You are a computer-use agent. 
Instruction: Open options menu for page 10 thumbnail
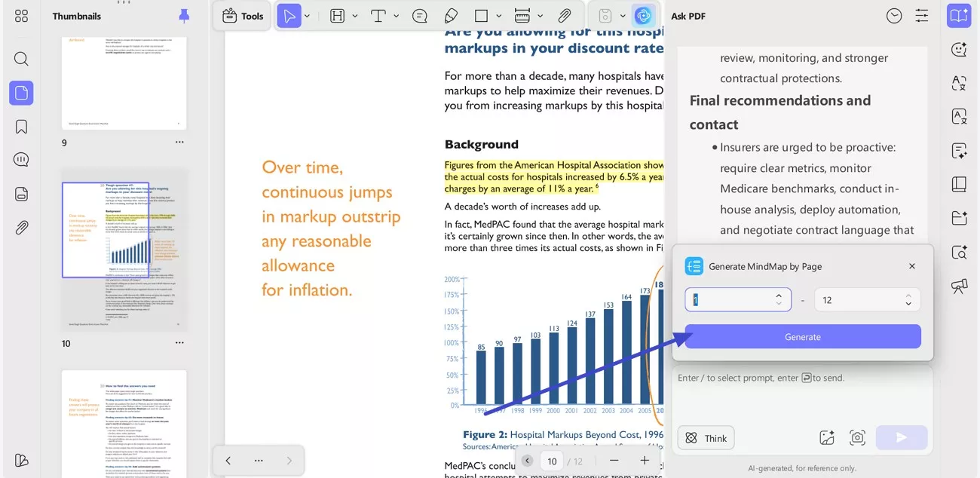pyautogui.click(x=179, y=343)
